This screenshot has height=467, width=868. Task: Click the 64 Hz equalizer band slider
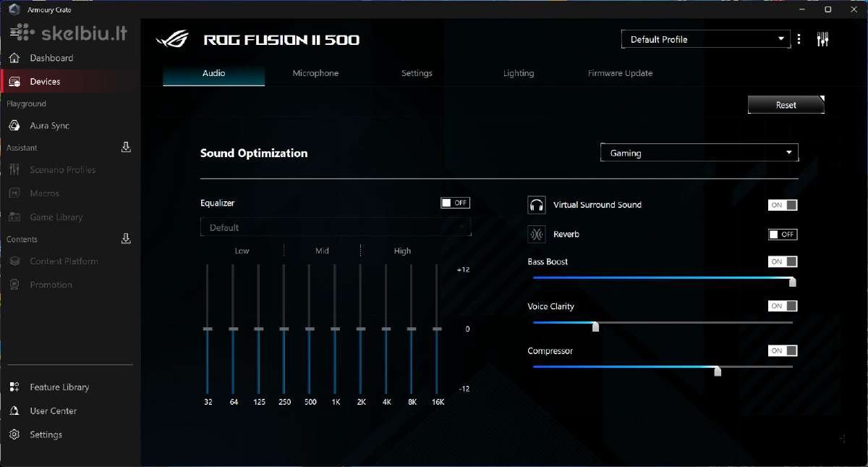pos(233,329)
